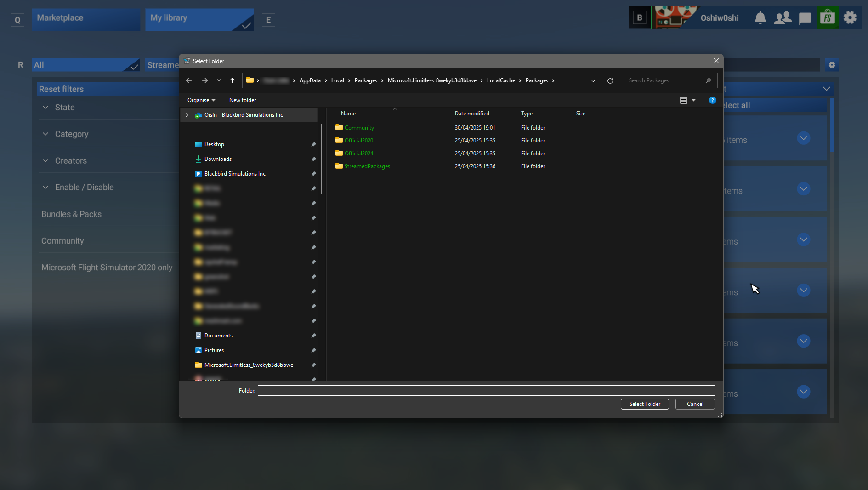Viewport: 868px width, 490px height.
Task: Select the Community filter in sidebar
Action: [62, 241]
